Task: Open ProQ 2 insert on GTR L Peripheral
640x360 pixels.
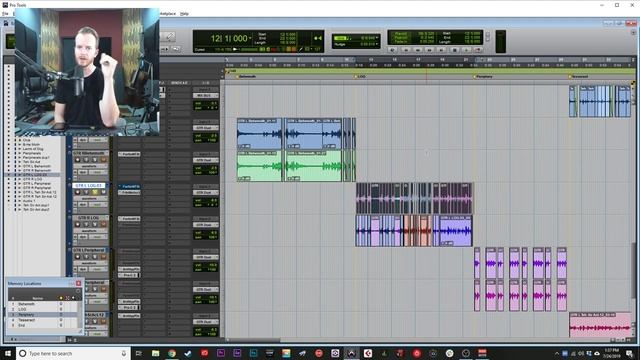Action: point(129,275)
